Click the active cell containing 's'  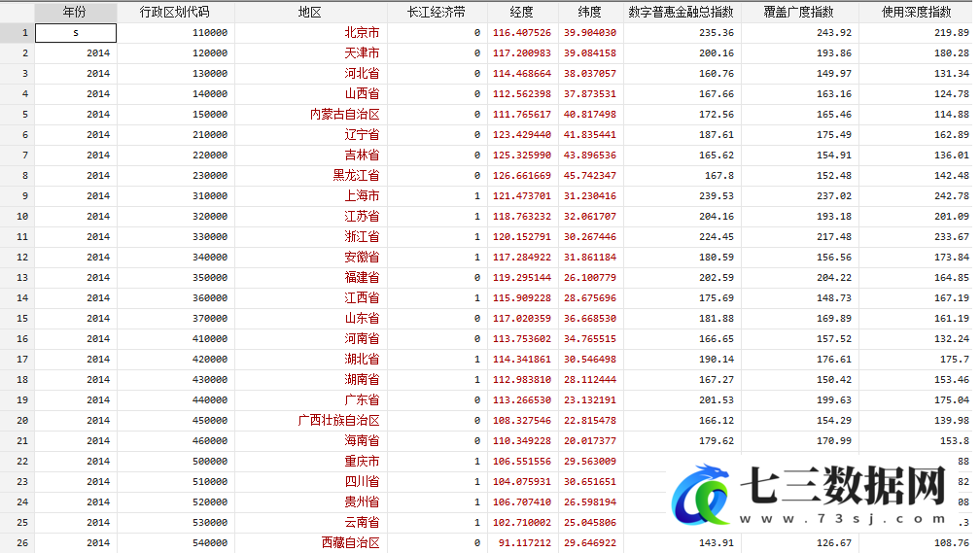coord(76,32)
